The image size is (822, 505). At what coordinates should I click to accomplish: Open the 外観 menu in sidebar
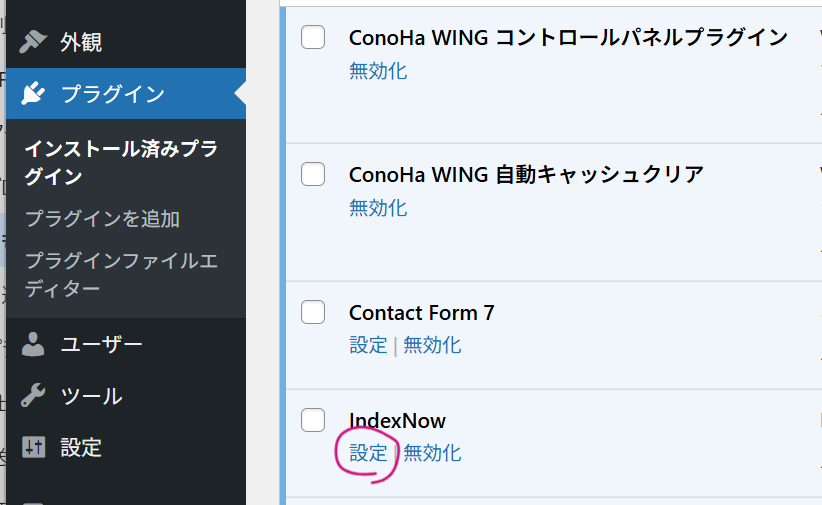pos(81,42)
